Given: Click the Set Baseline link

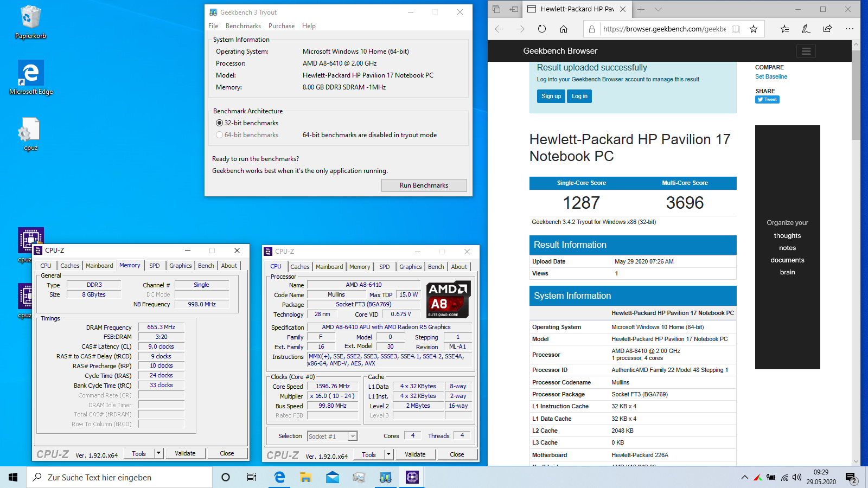Looking at the screenshot, I should (x=771, y=76).
